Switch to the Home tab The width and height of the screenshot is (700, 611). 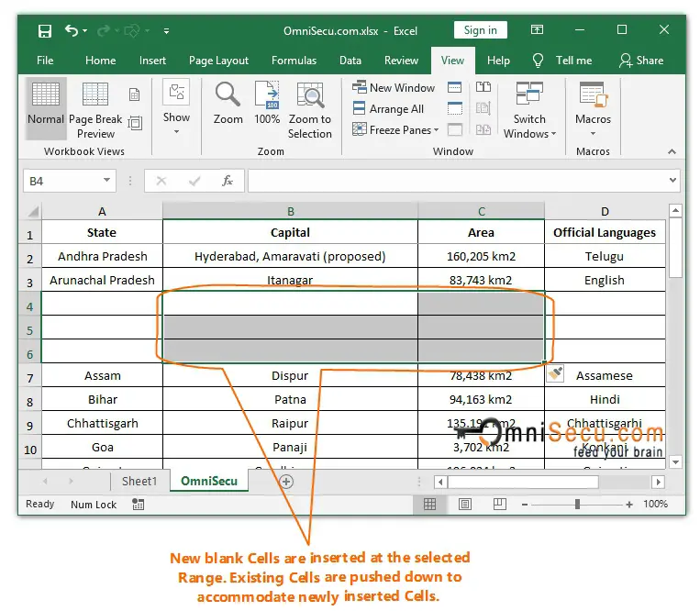[100, 61]
